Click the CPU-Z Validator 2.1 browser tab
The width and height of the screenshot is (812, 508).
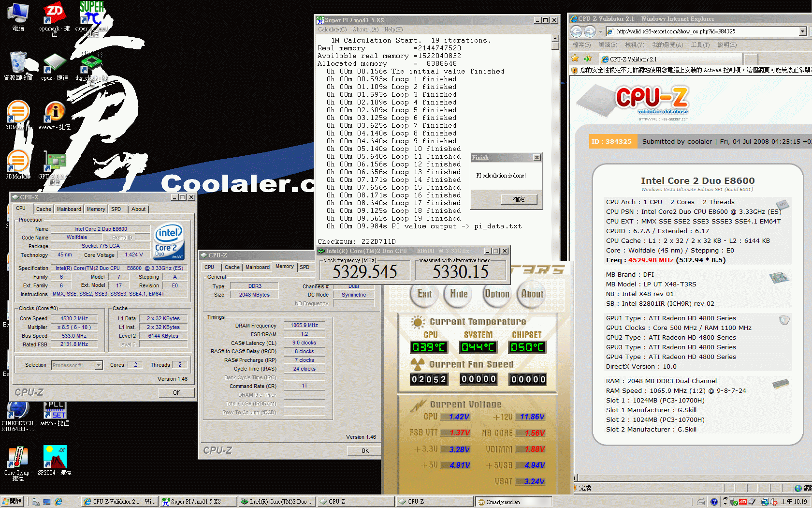point(670,59)
